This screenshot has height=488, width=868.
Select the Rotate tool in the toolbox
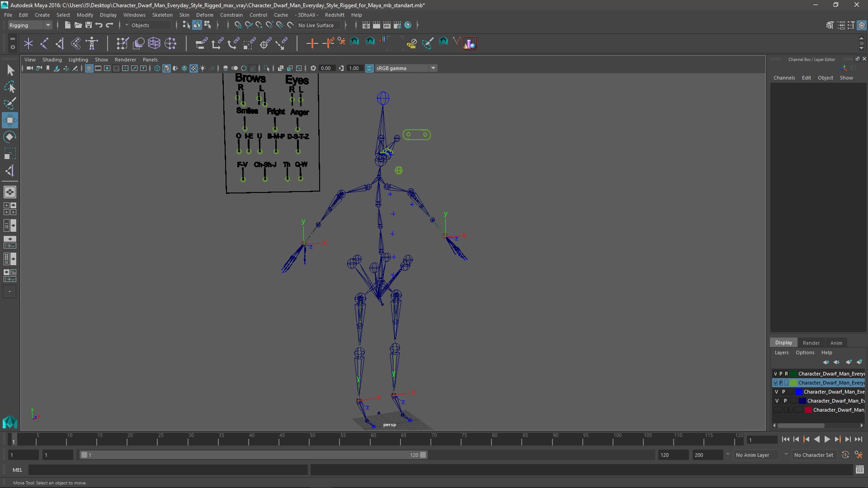9,137
